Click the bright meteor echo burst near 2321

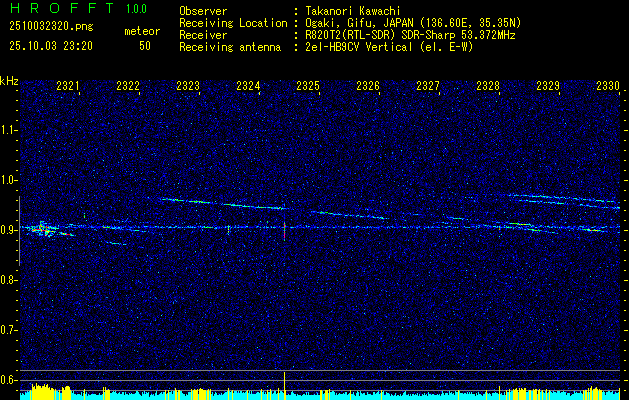click(40, 229)
